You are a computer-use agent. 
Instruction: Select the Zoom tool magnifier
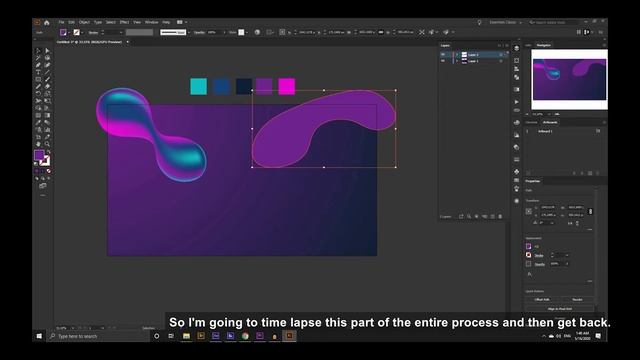[x=47, y=144]
